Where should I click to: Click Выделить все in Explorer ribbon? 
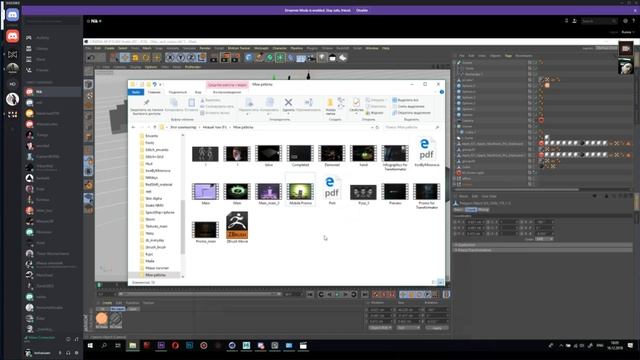405,100
